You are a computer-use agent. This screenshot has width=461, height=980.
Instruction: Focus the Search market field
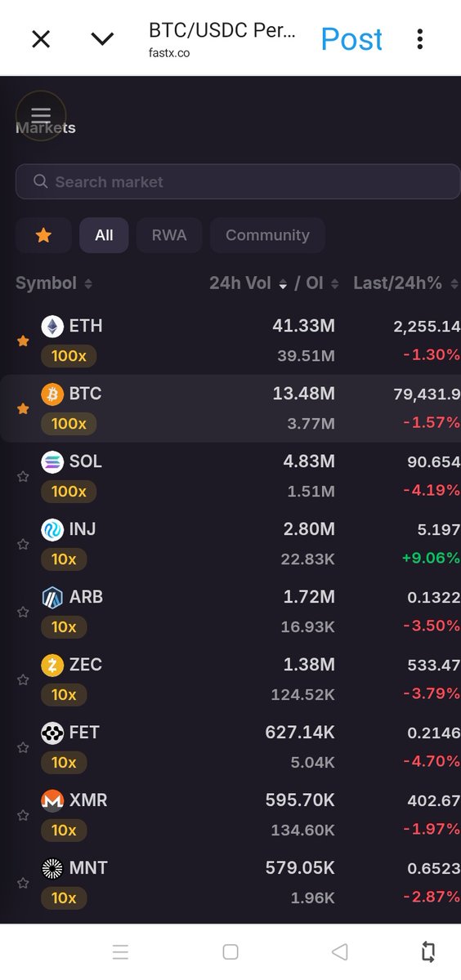click(x=238, y=182)
